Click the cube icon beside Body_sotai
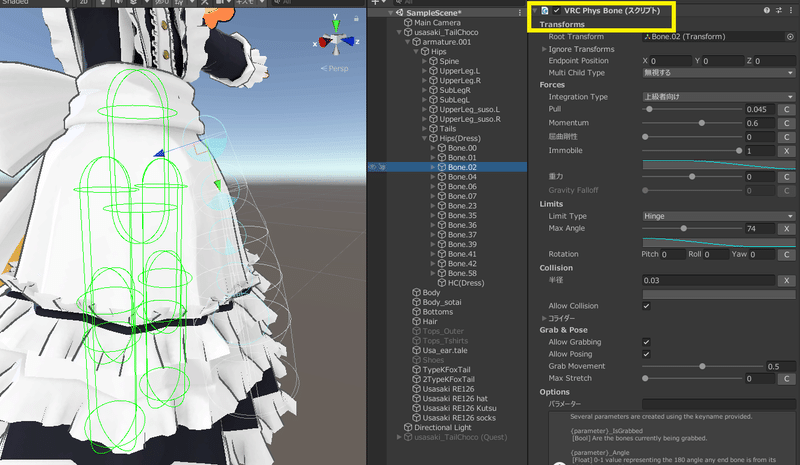The image size is (800, 465). coord(416,302)
